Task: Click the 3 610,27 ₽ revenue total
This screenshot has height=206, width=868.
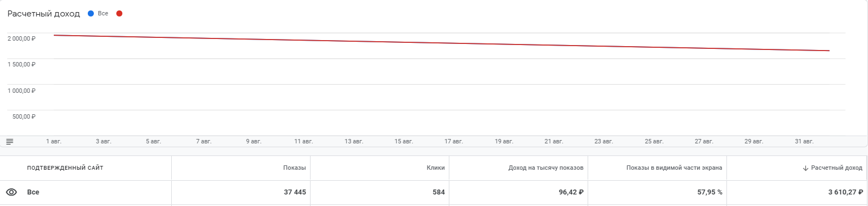Action: pyautogui.click(x=846, y=192)
